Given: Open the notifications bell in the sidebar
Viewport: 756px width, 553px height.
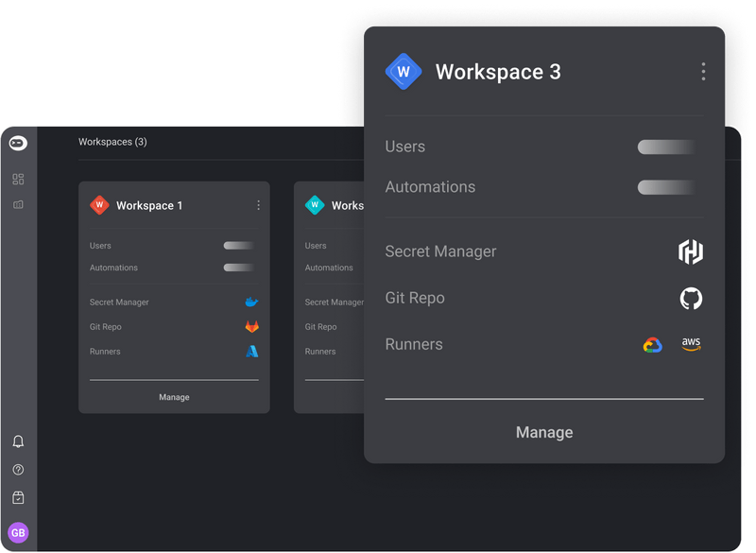Looking at the screenshot, I should [17, 441].
